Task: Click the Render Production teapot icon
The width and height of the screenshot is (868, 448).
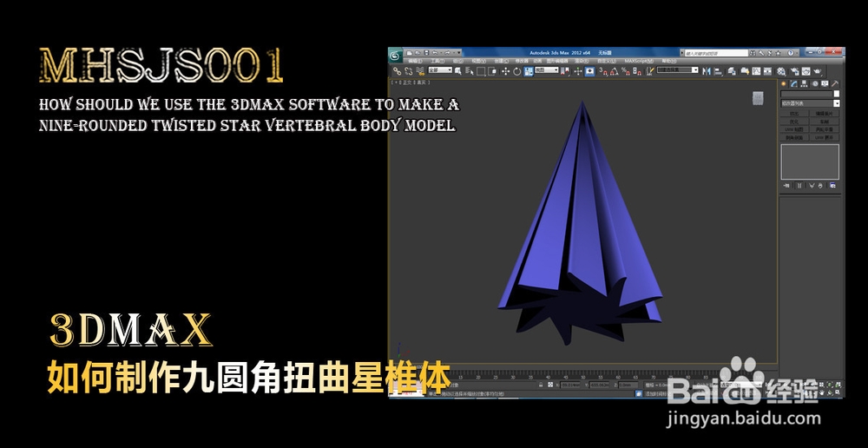Action: click(x=818, y=71)
